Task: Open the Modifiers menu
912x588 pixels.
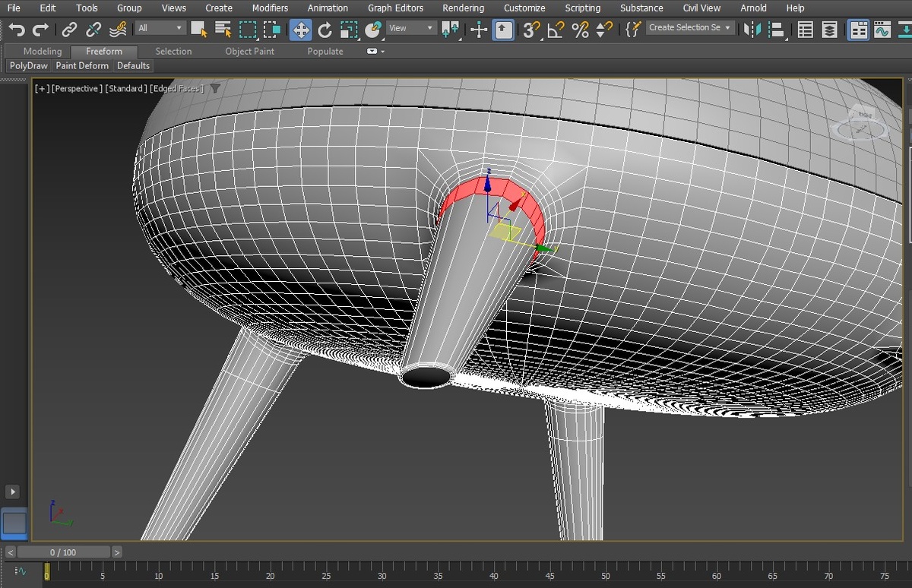Action: pyautogui.click(x=270, y=8)
